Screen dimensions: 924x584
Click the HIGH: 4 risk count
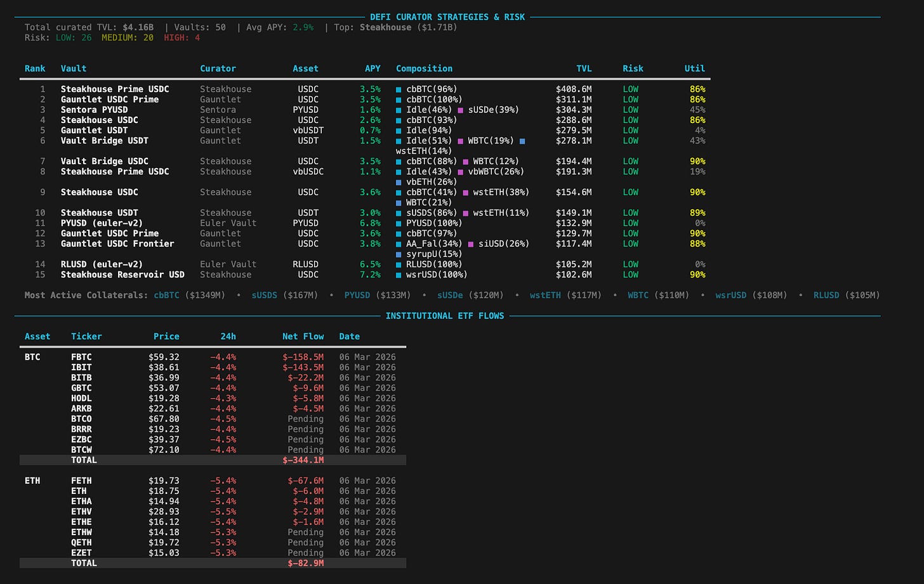[x=182, y=38]
